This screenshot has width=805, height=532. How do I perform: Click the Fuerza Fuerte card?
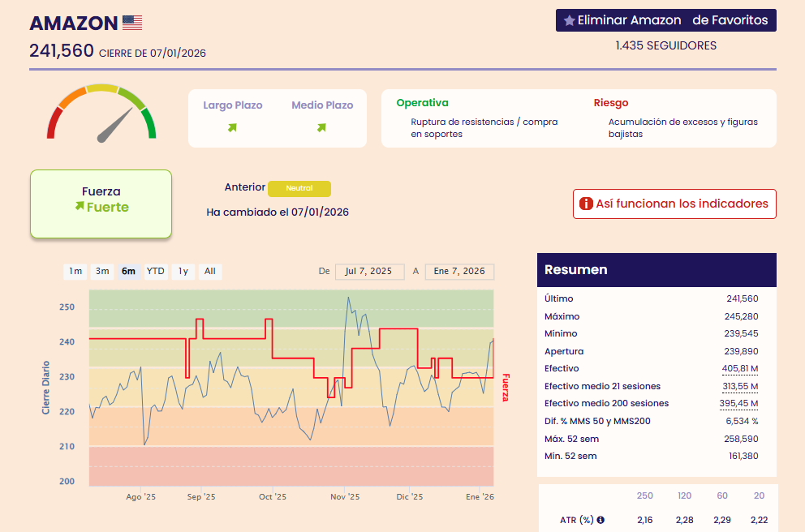101,204
